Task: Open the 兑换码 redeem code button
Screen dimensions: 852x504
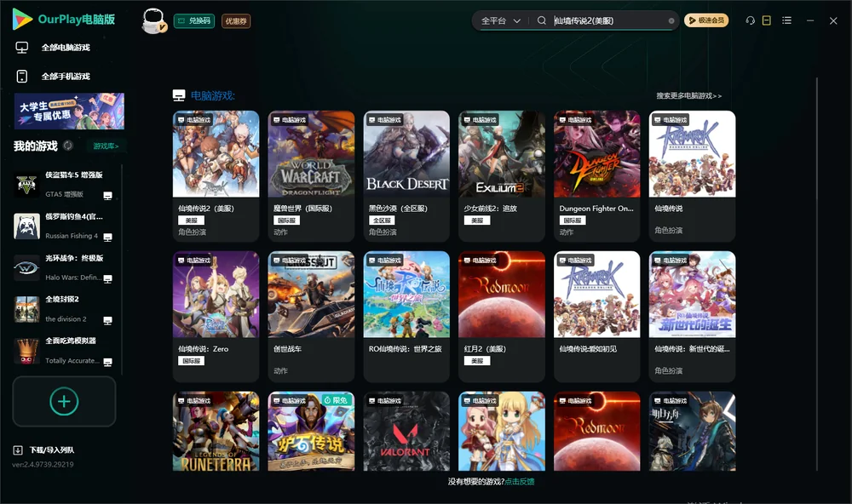Action: (x=194, y=20)
